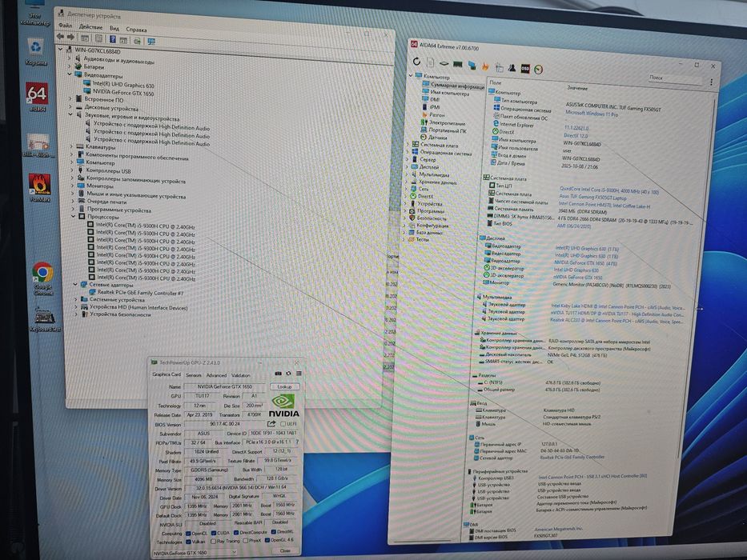The image size is (747, 560).
Task: Click the gauge sensor icon in AIDA64 toolbar
Action: coord(538,70)
